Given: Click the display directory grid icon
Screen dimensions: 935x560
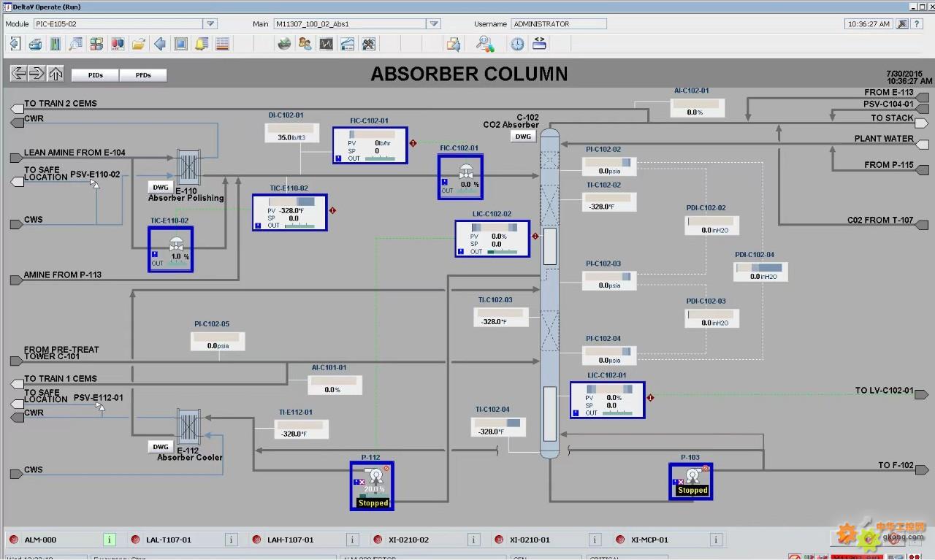Looking at the screenshot, I should click(96, 44).
